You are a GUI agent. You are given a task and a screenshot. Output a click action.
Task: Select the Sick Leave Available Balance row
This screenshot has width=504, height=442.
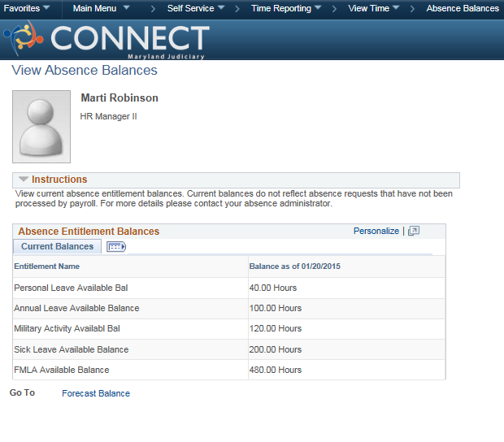tap(72, 349)
